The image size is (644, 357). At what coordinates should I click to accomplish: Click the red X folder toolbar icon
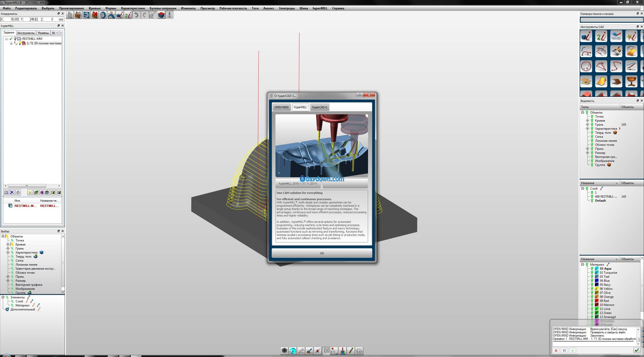[95, 15]
